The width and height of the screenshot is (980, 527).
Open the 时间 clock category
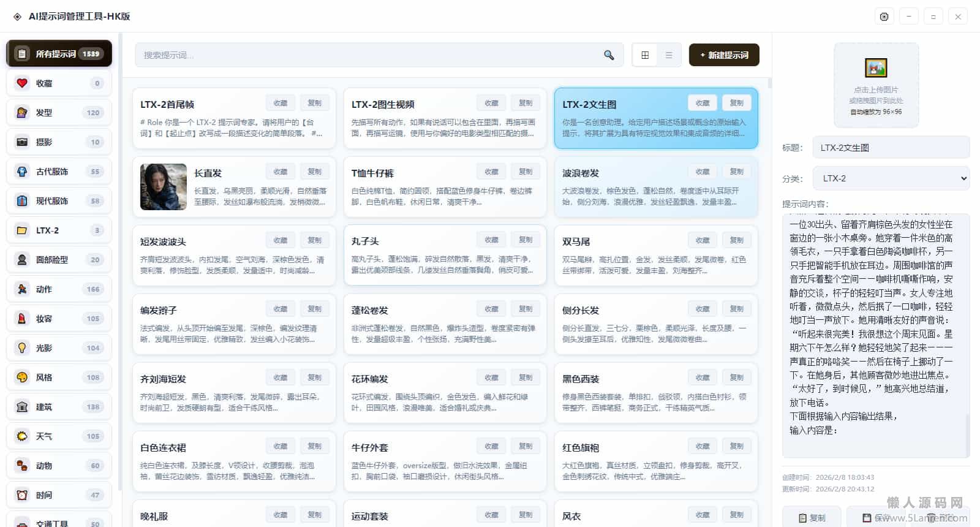[x=59, y=495]
